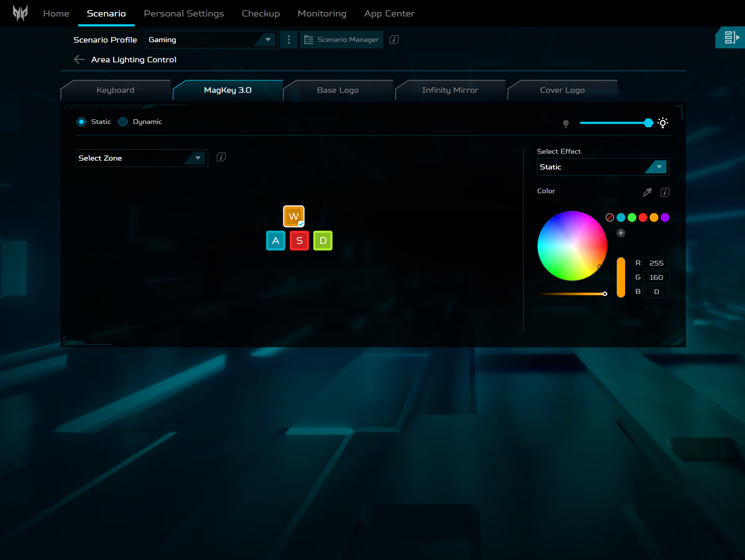
Task: Open the three-dot profile options menu
Action: point(289,40)
